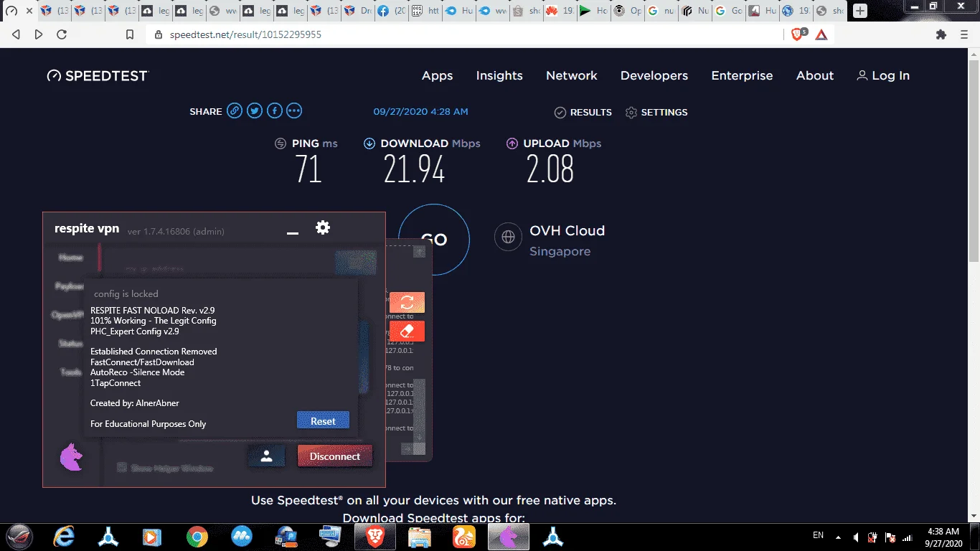Screen dimensions: 980x551
Task: Open the user account icon button
Action: coord(266,456)
